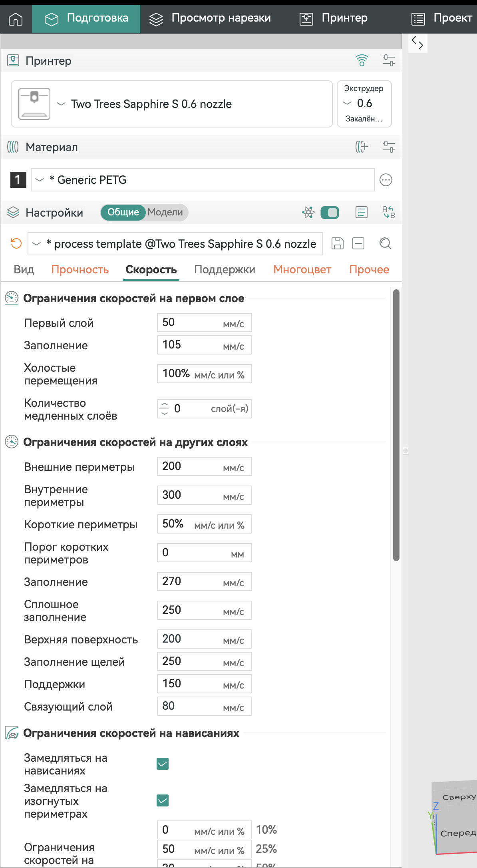The width and height of the screenshot is (477, 868).
Task: Save the process preset with the floppy icon
Action: coord(338,243)
